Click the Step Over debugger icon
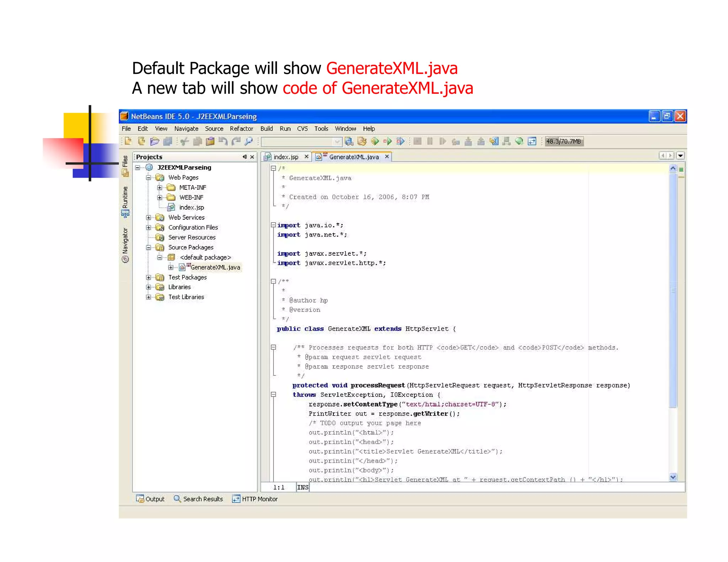 [456, 141]
